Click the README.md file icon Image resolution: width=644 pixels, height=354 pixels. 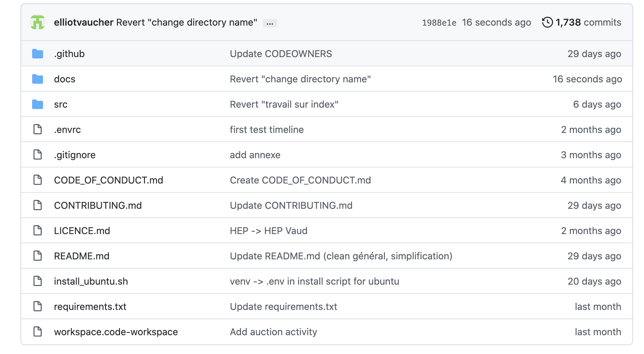pos(38,256)
